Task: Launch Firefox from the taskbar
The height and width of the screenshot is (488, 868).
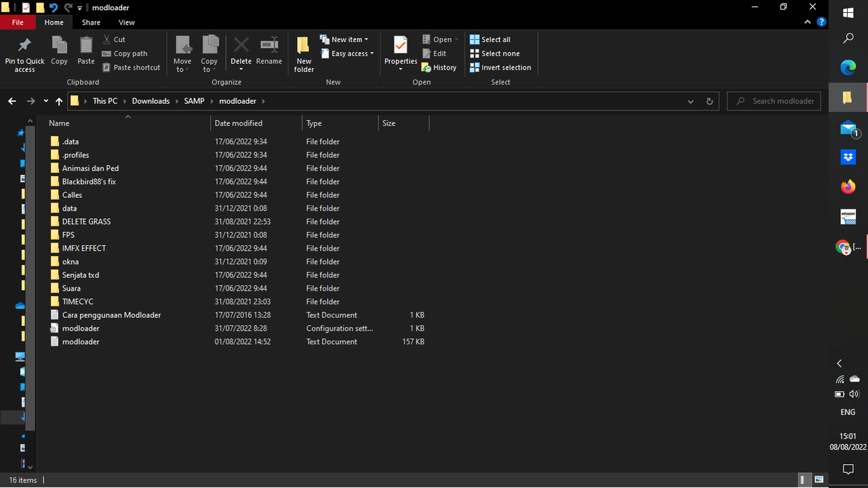Action: coord(848,187)
